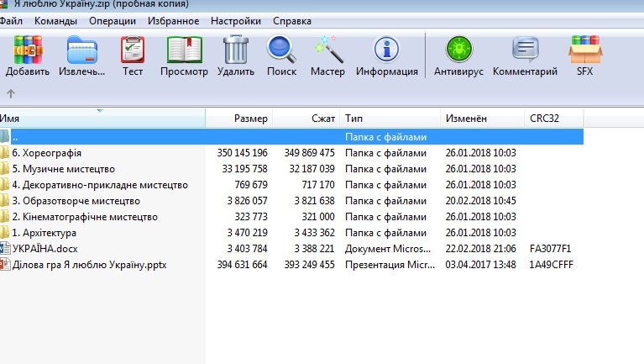Click CRC32 value 1A49CFFF
The width and height of the screenshot is (644, 364).
coord(551,265)
